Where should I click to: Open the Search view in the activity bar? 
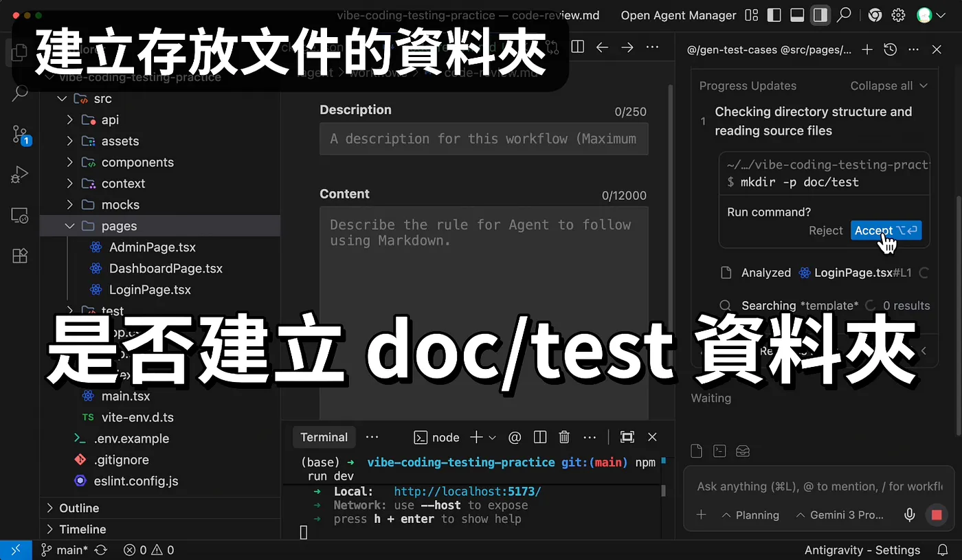tap(19, 93)
